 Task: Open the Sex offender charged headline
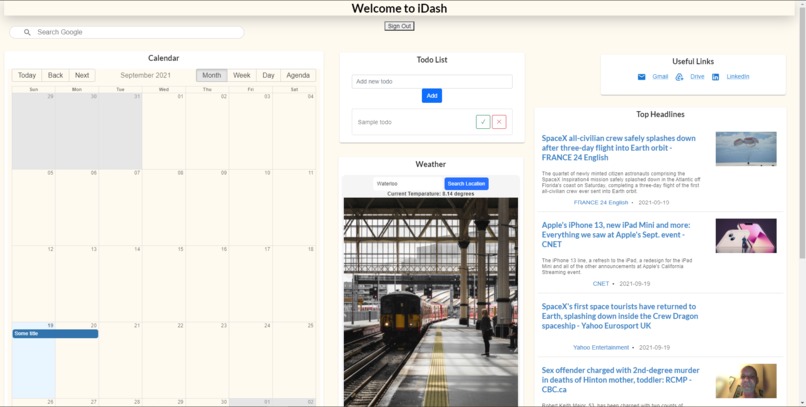tap(620, 380)
